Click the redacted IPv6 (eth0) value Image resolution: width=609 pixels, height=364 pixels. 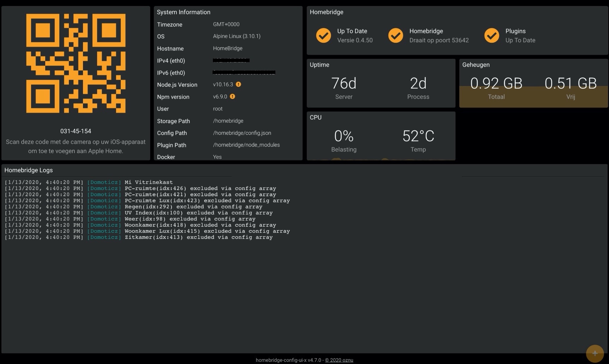pyautogui.click(x=244, y=72)
